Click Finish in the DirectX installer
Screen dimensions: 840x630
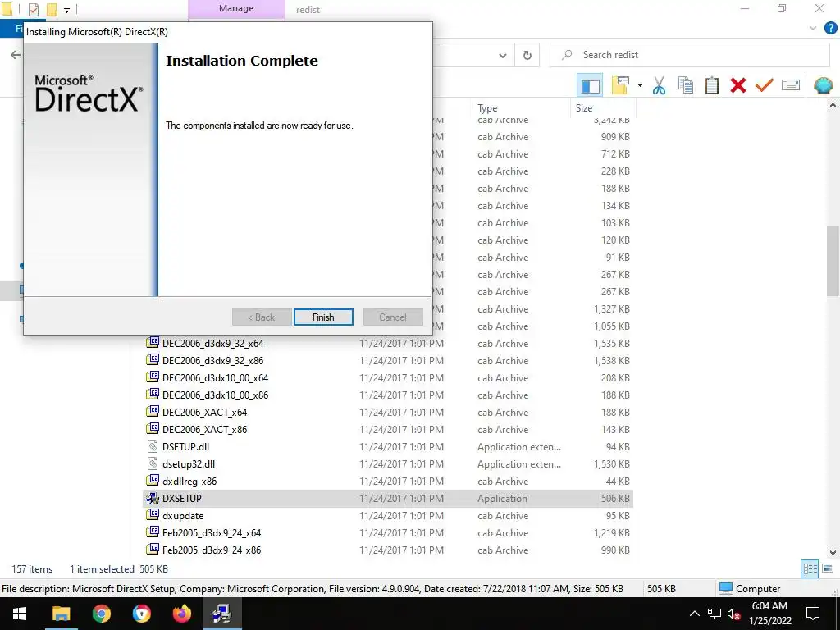click(323, 317)
